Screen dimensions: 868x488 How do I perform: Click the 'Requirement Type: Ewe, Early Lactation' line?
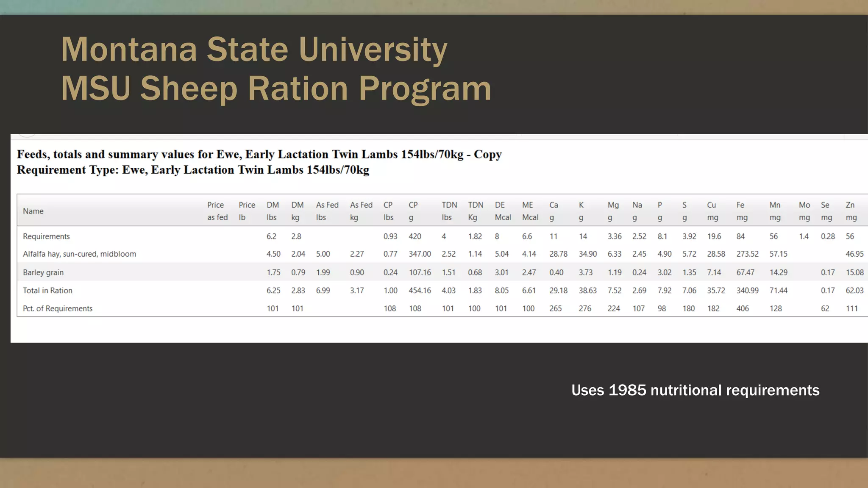193,170
